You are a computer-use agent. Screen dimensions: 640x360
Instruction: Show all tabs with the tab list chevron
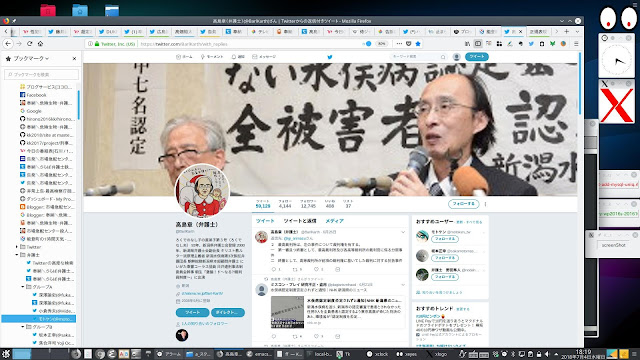[x=577, y=31]
